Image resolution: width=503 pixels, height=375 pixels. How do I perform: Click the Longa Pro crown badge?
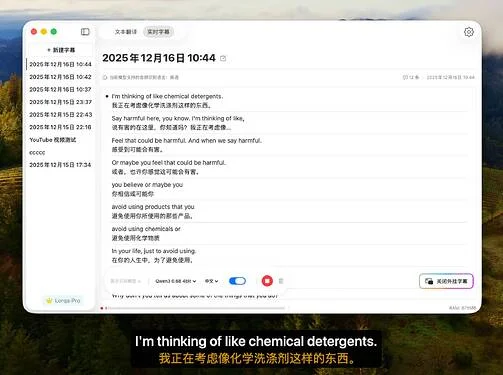63,300
